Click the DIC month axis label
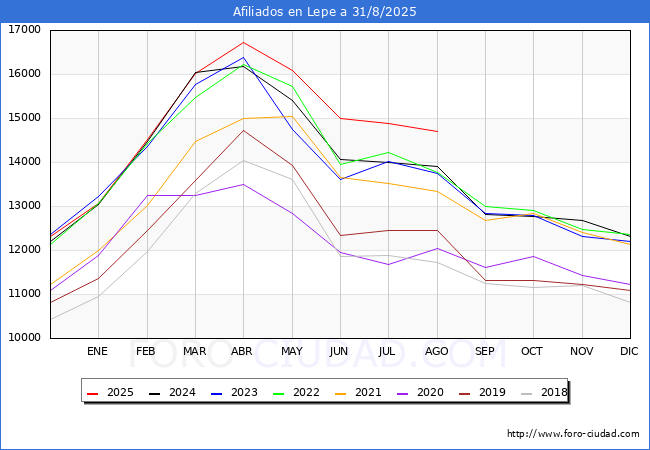The height and width of the screenshot is (450, 650). (x=629, y=351)
